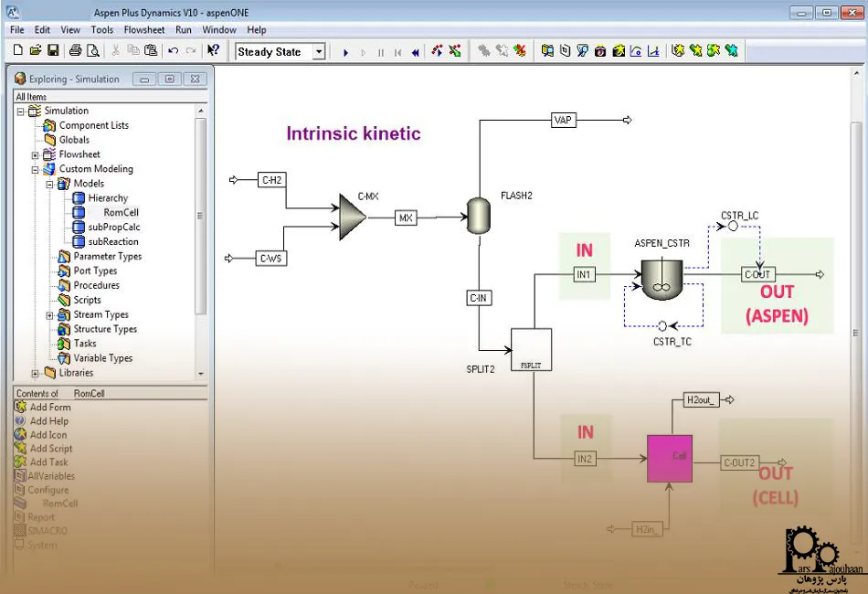Click the explorer tree scrollbar down arrow
This screenshot has height=594, width=868.
(x=201, y=374)
